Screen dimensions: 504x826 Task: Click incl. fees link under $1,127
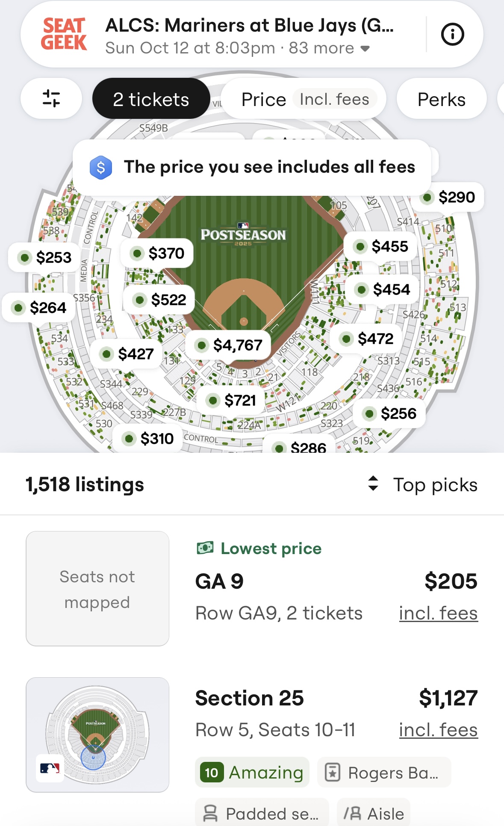(x=438, y=730)
